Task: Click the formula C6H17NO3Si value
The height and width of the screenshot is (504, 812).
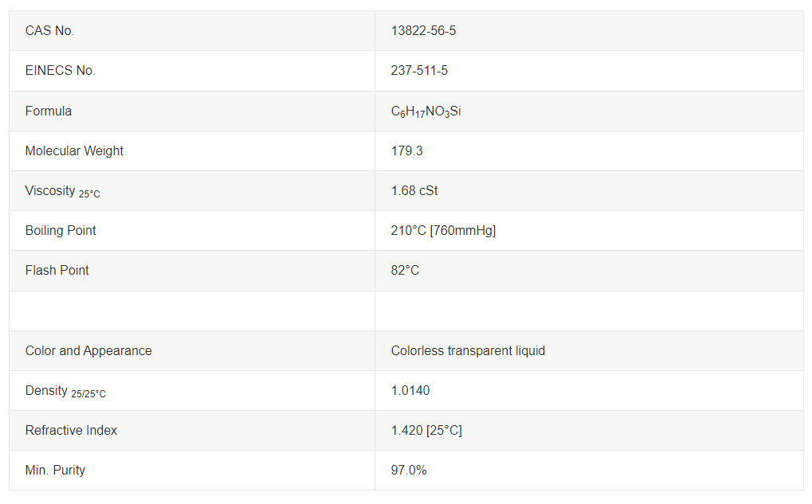Action: (426, 111)
